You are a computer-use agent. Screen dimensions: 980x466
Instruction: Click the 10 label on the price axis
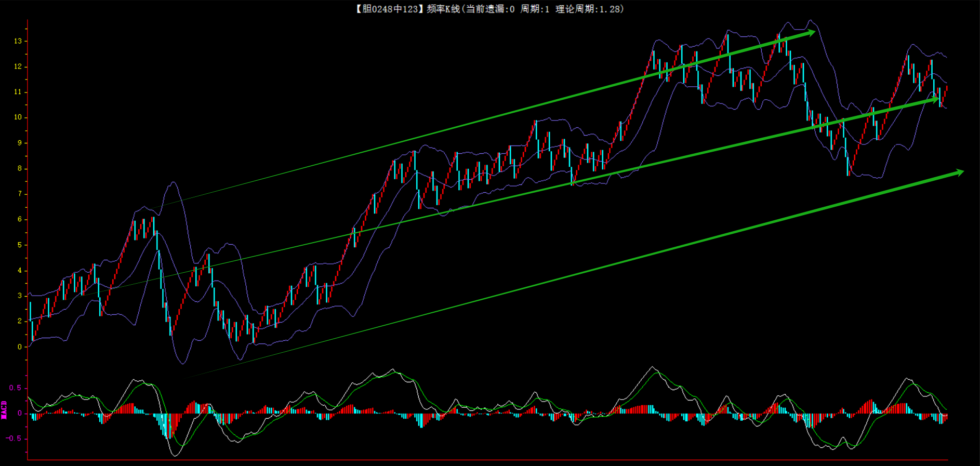[18, 117]
